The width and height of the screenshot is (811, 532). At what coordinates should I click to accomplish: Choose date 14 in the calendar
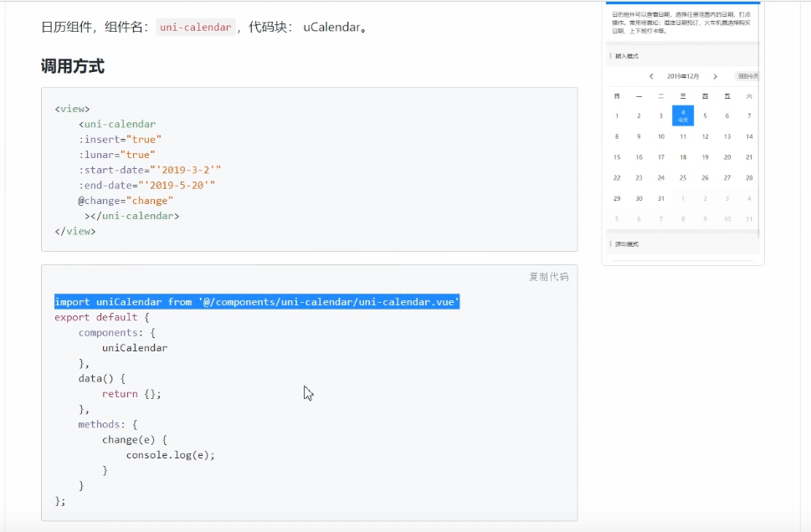(749, 136)
